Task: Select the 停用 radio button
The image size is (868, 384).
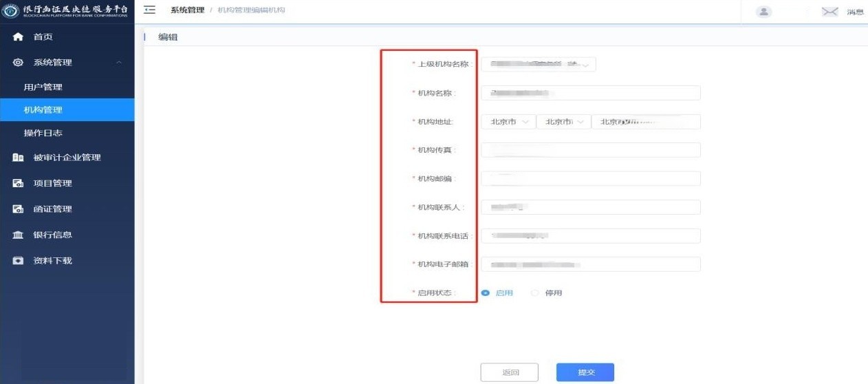Action: point(535,293)
